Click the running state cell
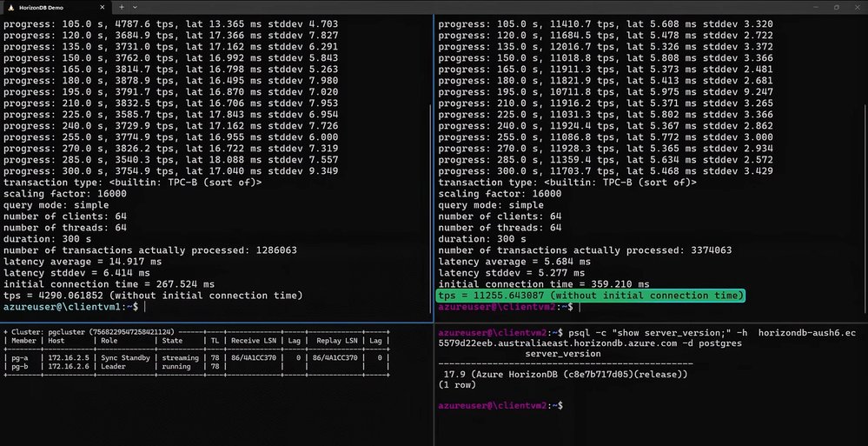868x446 pixels. pyautogui.click(x=176, y=366)
